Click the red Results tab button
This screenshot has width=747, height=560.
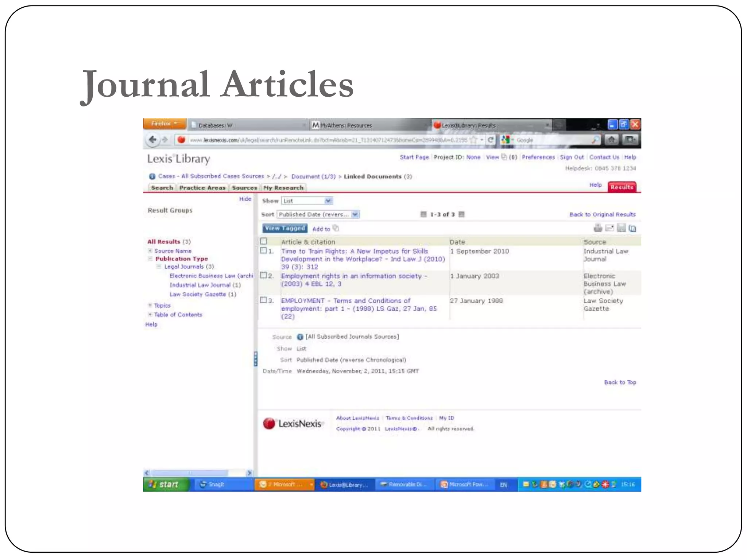click(x=622, y=187)
